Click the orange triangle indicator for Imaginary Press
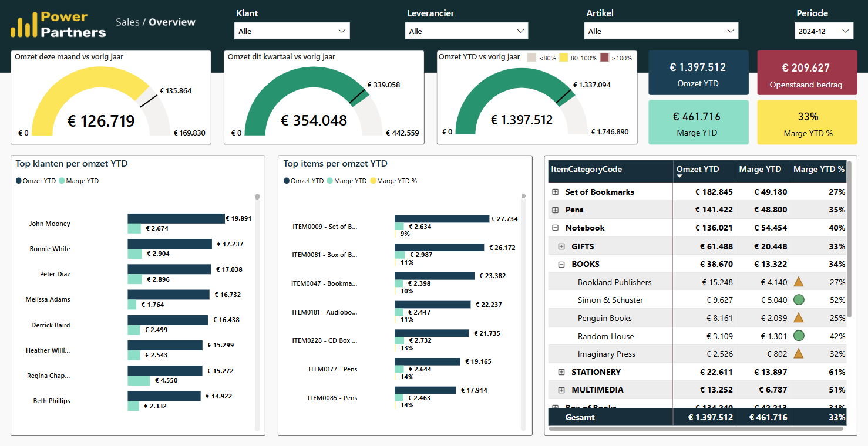868x446 pixels. coord(798,353)
